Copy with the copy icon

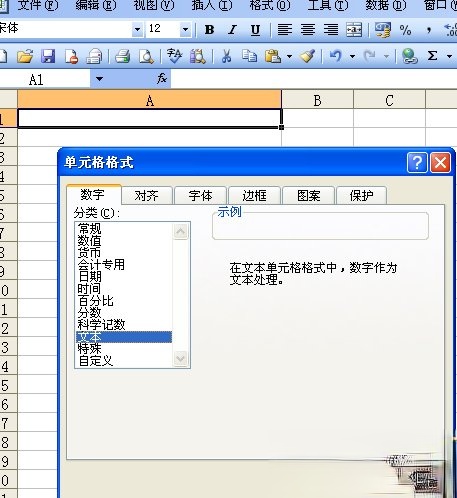point(249,56)
